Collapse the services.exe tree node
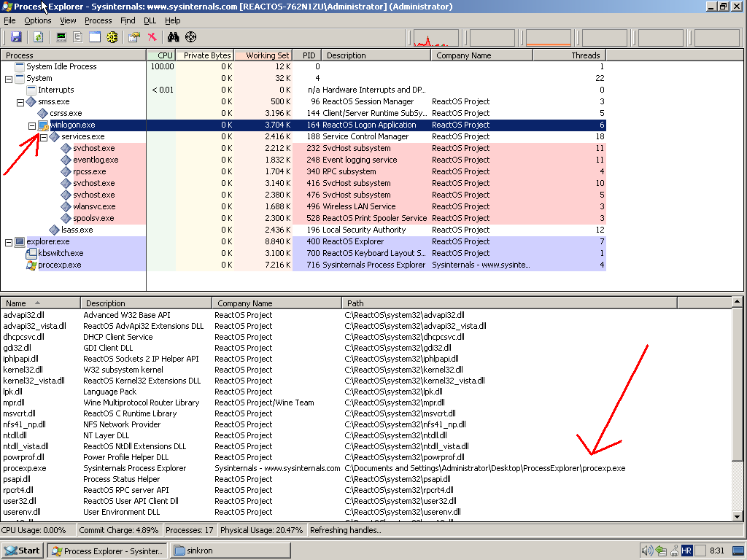This screenshot has height=560, width=747. pyautogui.click(x=44, y=137)
